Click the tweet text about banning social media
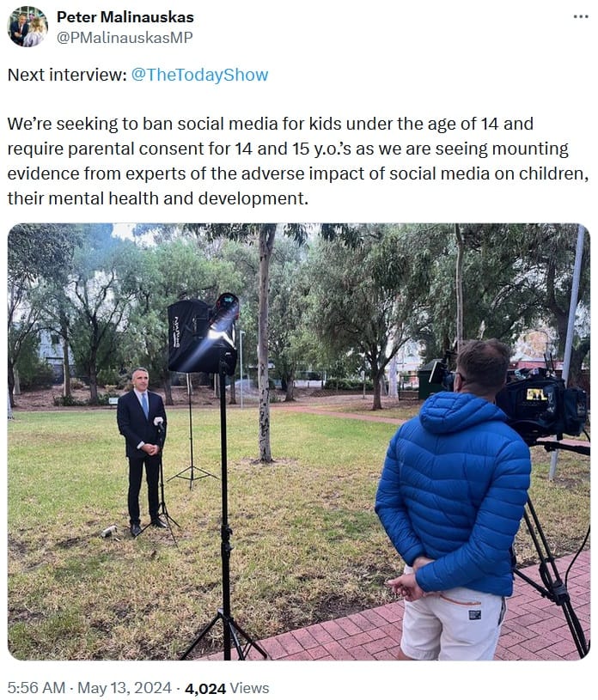 click(x=298, y=161)
